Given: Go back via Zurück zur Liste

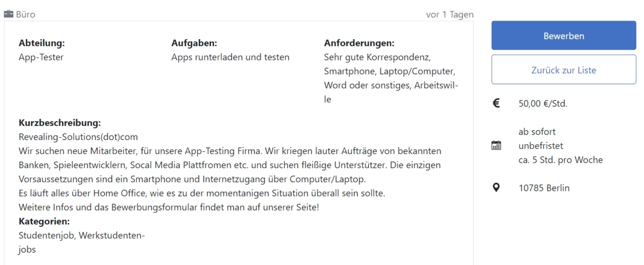Looking at the screenshot, I should click(x=563, y=70).
